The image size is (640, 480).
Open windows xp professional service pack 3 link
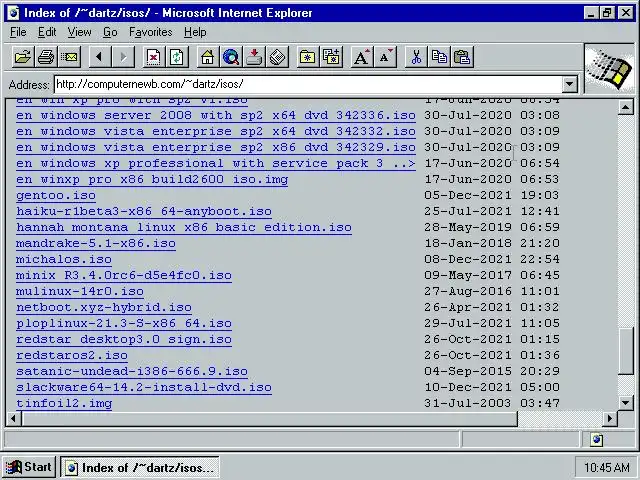pyautogui.click(x=216, y=164)
